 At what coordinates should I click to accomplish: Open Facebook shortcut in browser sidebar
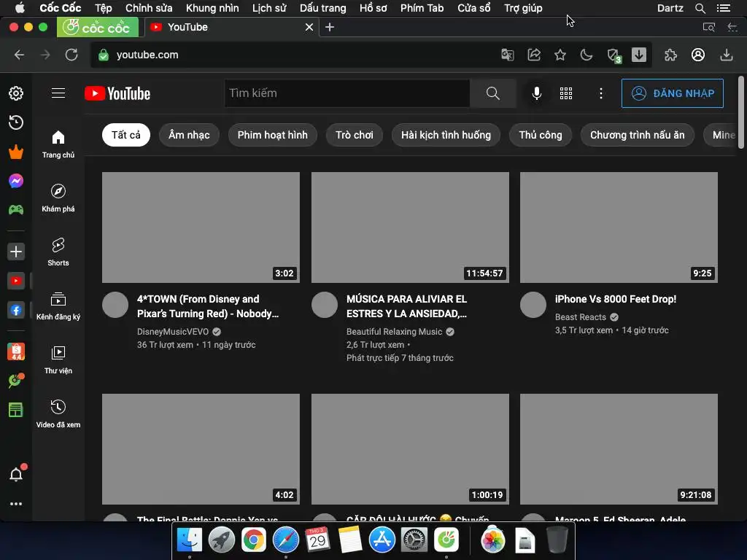point(16,311)
